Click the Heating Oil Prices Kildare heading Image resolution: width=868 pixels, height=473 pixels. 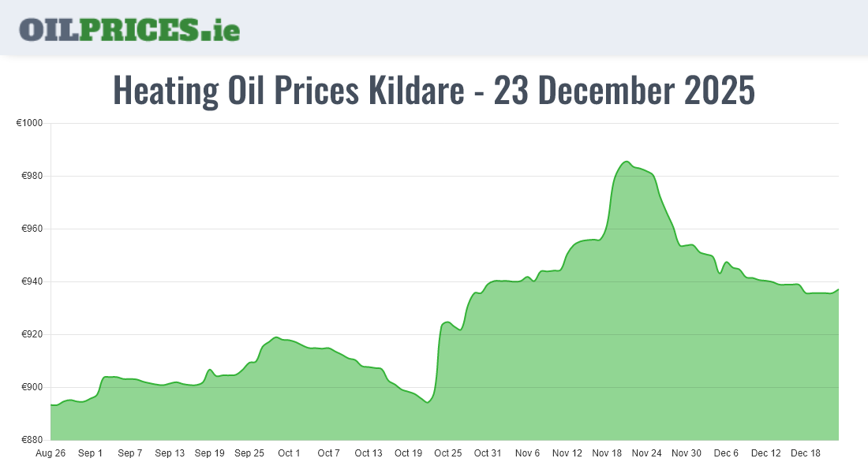pos(434,91)
